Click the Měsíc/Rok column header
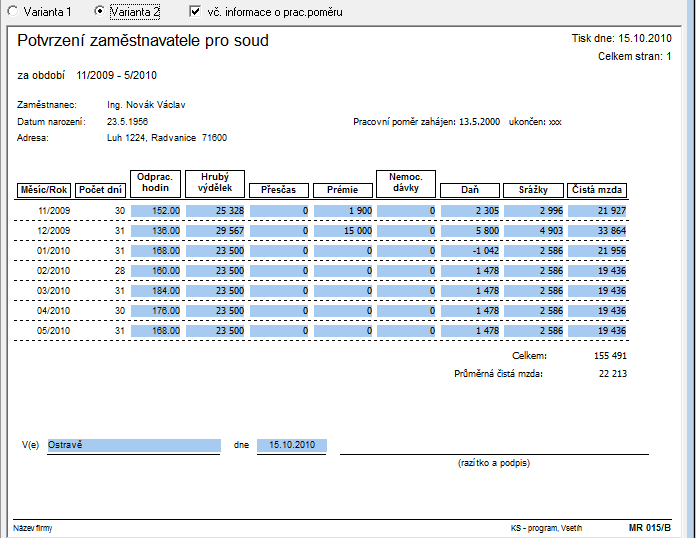The width and height of the screenshot is (696, 538). point(44,190)
